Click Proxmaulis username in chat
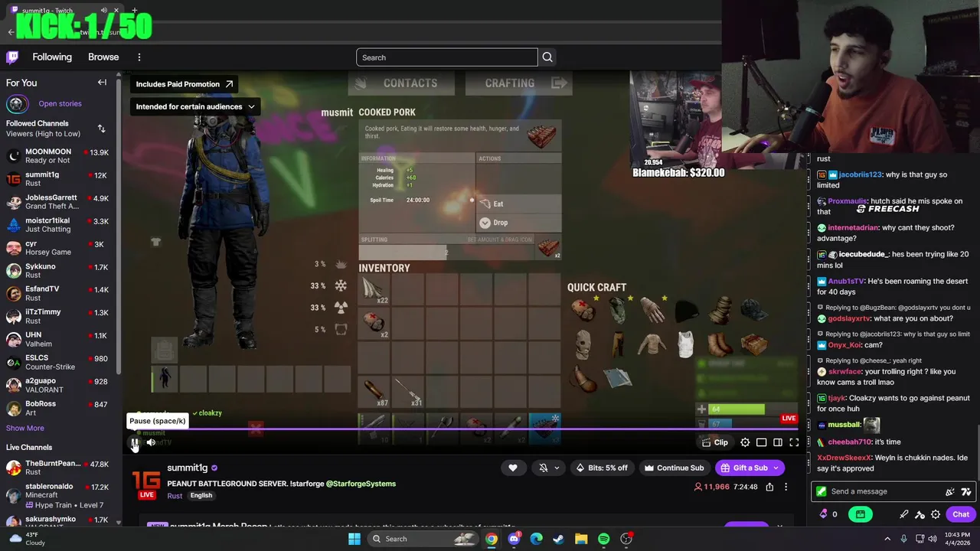980x551 pixels. click(x=848, y=201)
